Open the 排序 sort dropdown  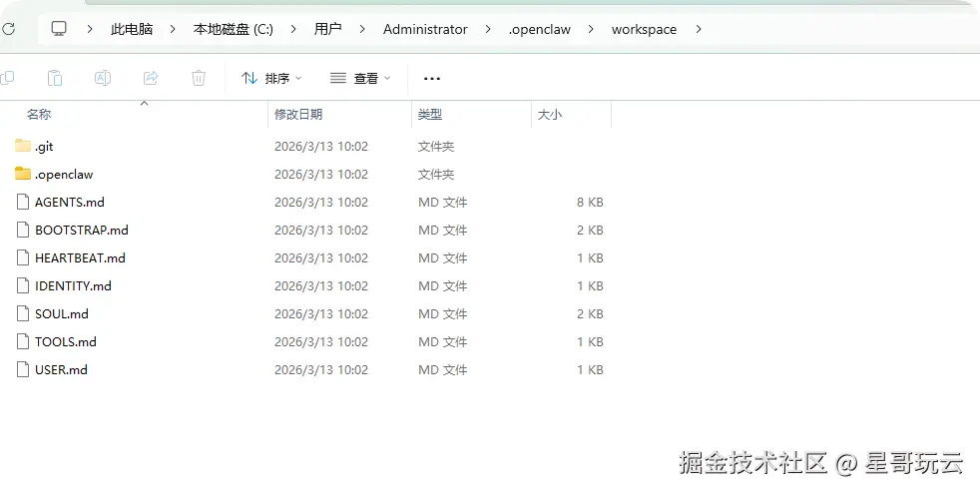point(271,78)
